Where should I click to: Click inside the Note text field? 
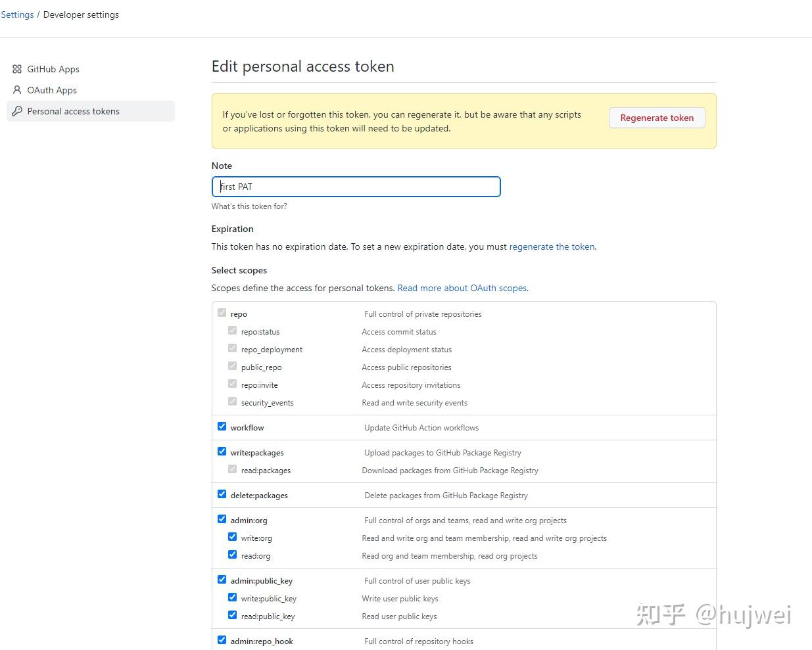356,187
